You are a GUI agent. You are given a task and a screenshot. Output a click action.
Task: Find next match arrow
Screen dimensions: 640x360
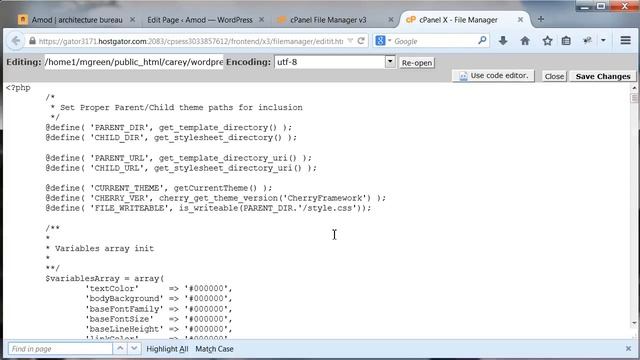tap(134, 349)
